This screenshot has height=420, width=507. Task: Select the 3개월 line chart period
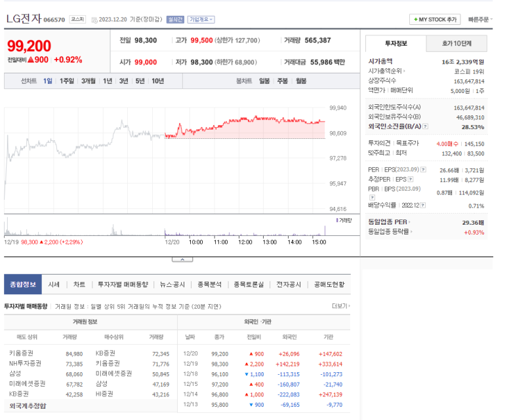tap(89, 81)
